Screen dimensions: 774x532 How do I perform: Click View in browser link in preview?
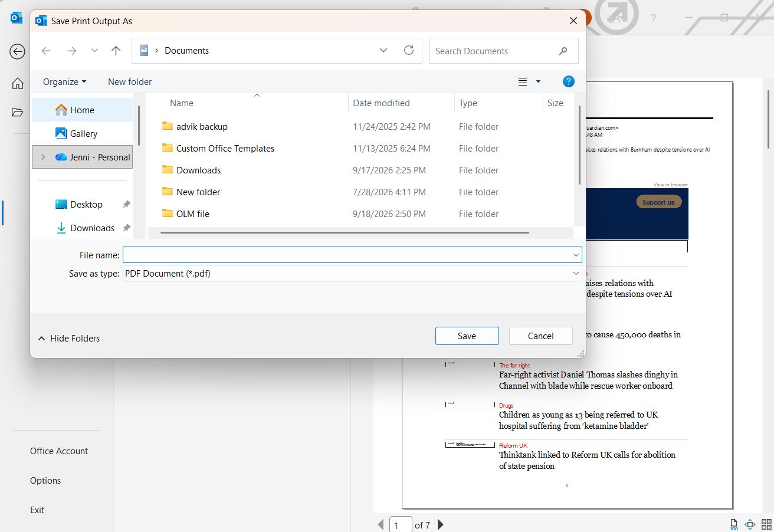pos(671,185)
